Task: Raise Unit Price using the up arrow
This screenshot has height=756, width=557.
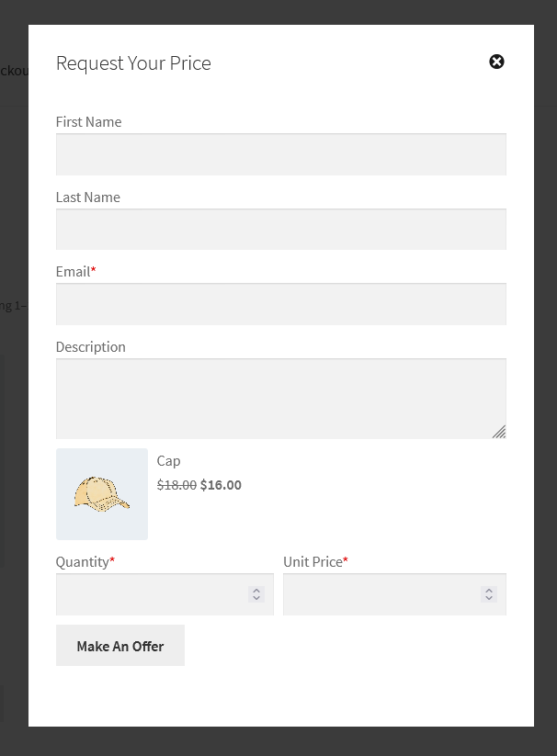Action: [x=490, y=591]
